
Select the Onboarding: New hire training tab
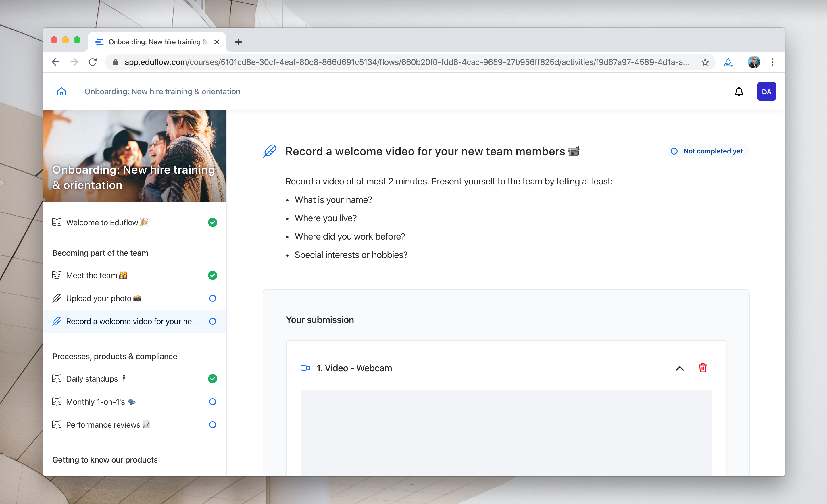(157, 42)
